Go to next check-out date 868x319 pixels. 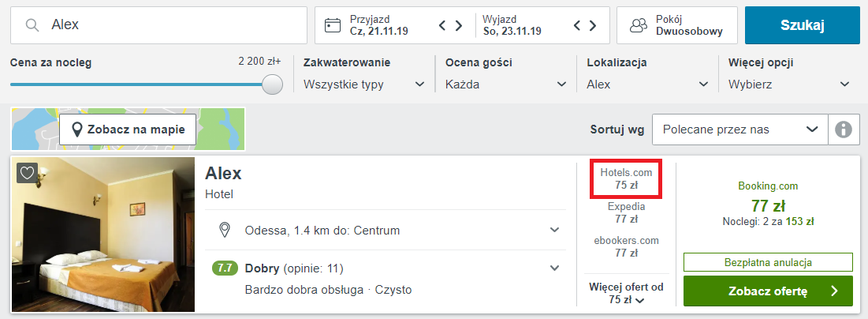tap(594, 25)
